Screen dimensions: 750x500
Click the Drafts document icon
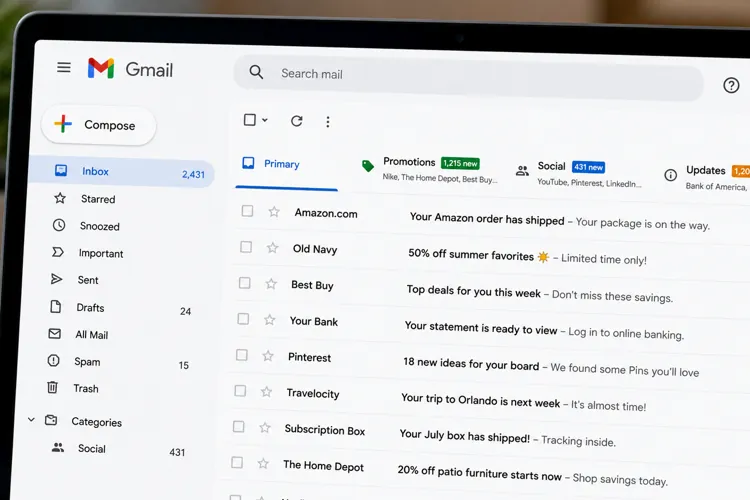[55, 306]
